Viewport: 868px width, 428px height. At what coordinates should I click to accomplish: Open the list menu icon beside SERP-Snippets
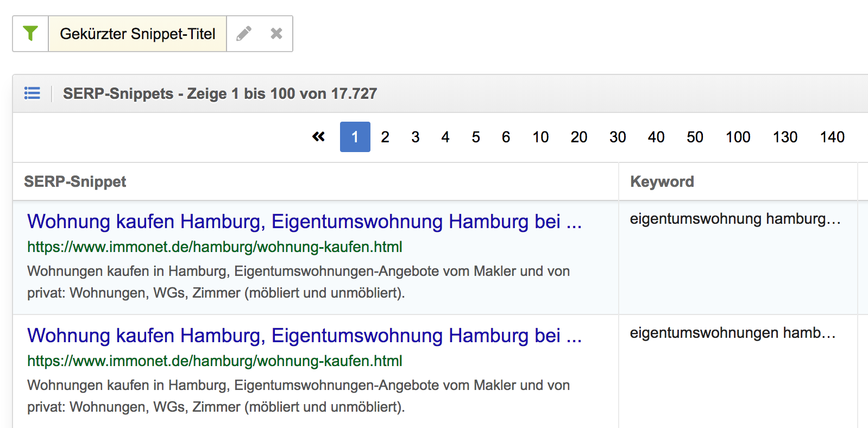[32, 93]
